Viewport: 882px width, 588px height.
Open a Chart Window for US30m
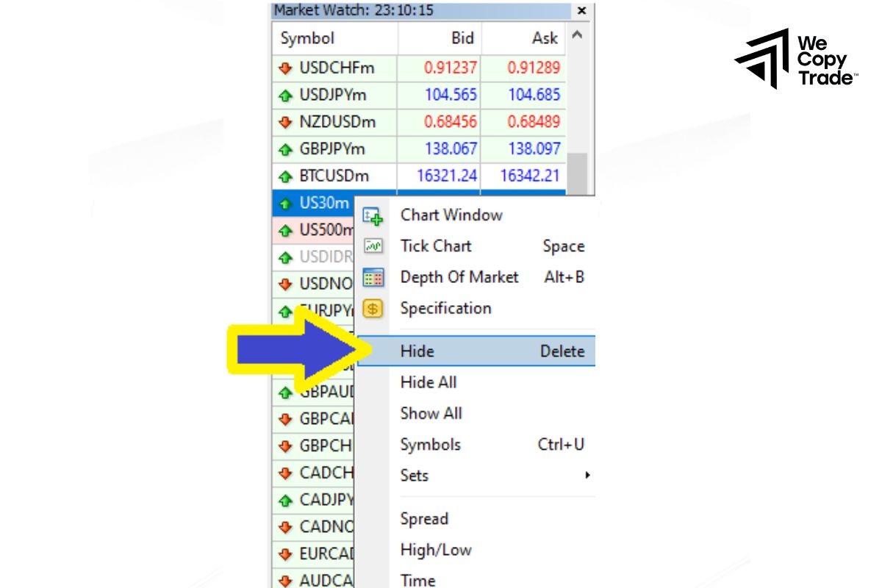pyautogui.click(x=451, y=215)
